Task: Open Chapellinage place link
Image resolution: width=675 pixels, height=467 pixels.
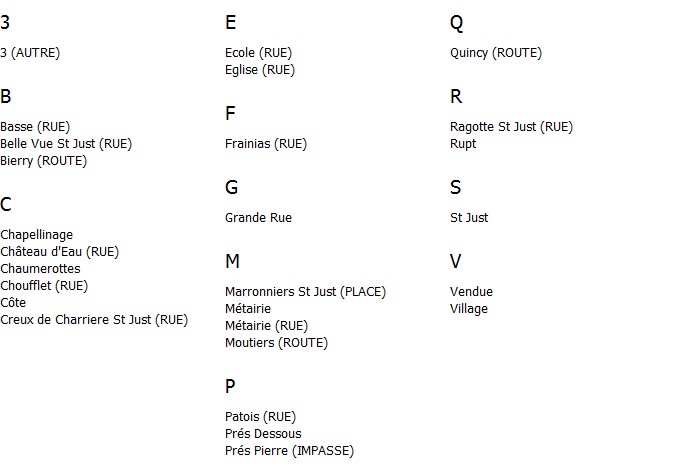Action: click(x=37, y=235)
